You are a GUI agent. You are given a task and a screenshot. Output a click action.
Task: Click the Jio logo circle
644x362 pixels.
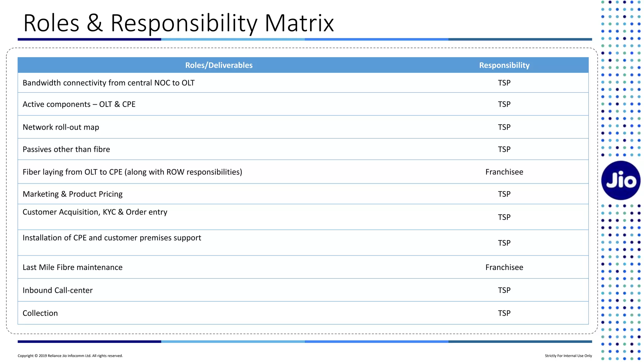point(620,180)
